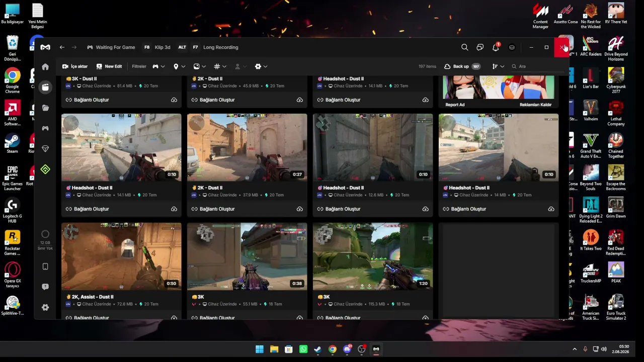Image resolution: width=644 pixels, height=362 pixels.
Task: Open the Windows Start menu
Action: pos(260,349)
